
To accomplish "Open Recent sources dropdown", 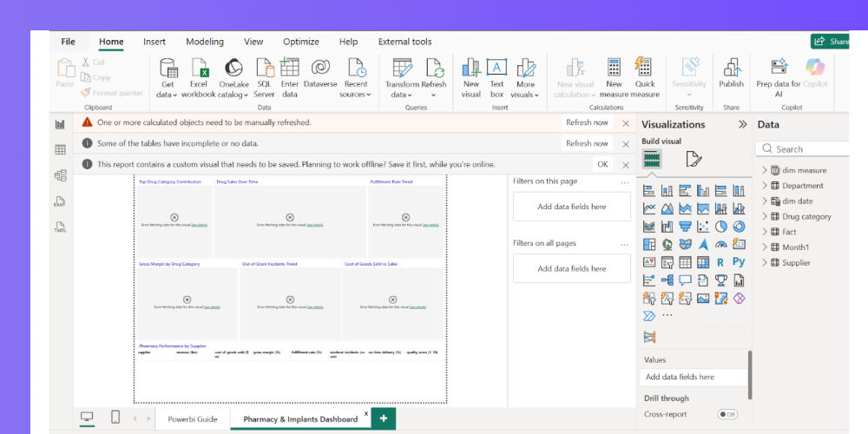I will pos(356,78).
